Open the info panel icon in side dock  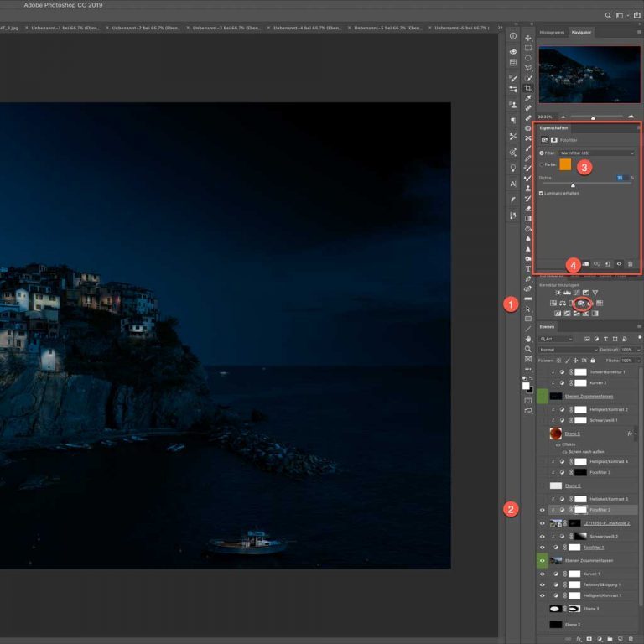pyautogui.click(x=513, y=36)
